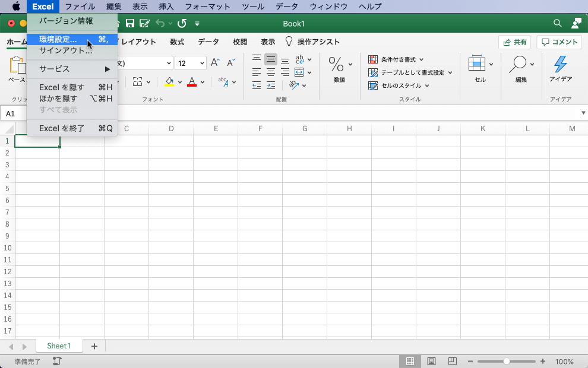
Task: Click the Editing (編集) magnifier icon
Action: click(517, 64)
